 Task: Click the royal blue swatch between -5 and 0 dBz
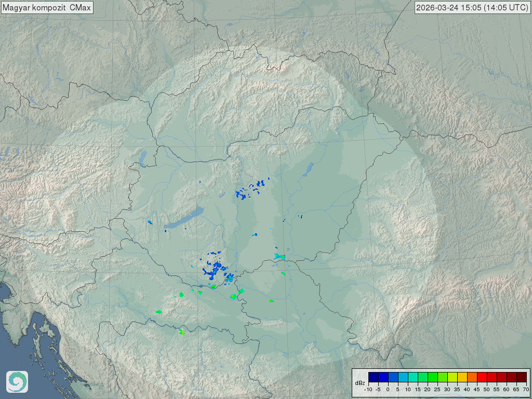point(383,378)
